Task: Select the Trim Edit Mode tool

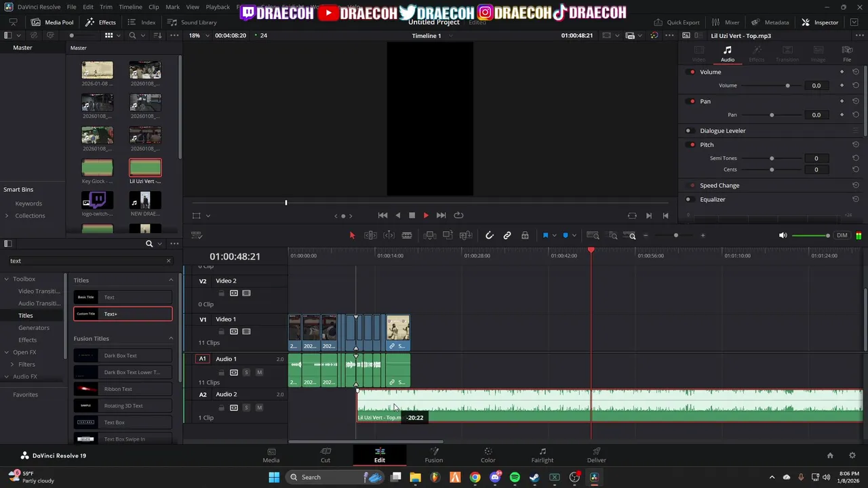Action: point(370,235)
